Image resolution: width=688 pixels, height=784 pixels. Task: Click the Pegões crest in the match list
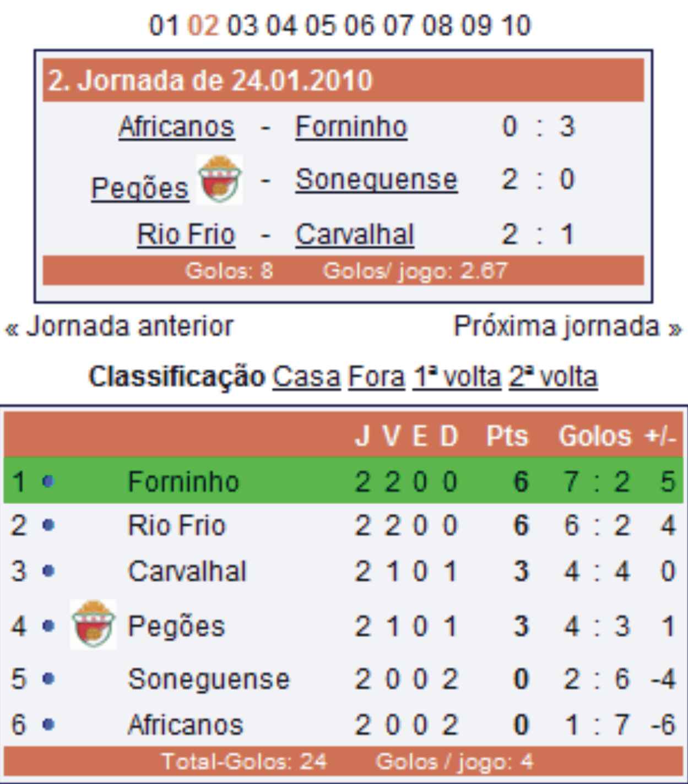(x=219, y=179)
